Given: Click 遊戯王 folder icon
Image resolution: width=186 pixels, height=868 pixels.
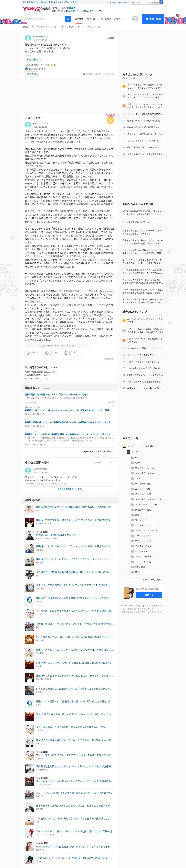Looking at the screenshot, I should tap(132, 515).
